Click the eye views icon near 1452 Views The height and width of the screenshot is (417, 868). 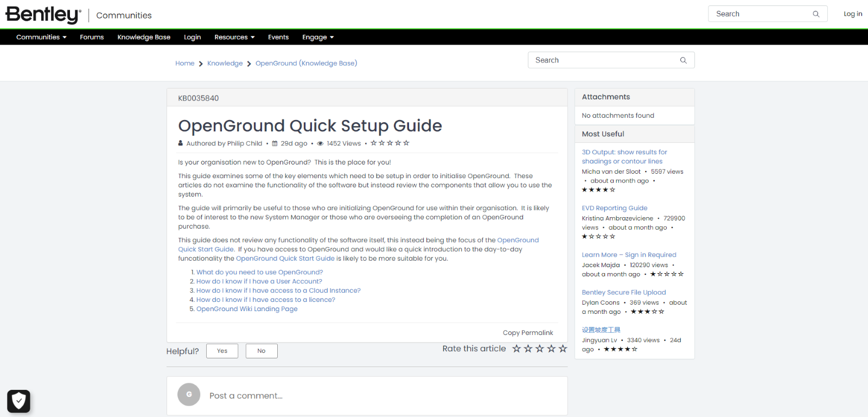[x=320, y=144]
